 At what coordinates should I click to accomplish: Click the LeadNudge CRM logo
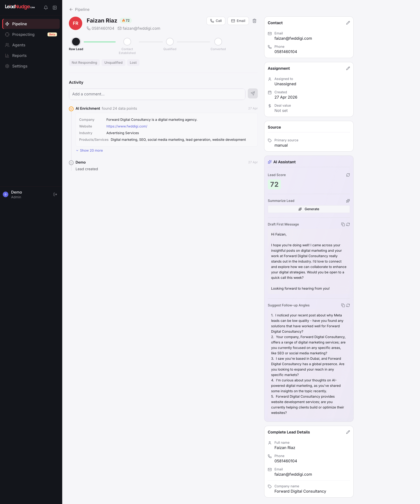pyautogui.click(x=20, y=7)
